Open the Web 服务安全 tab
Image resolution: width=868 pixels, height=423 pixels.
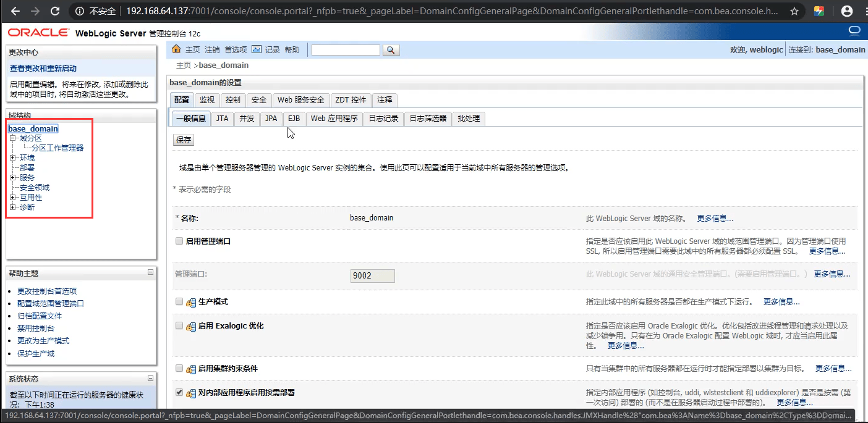(301, 100)
